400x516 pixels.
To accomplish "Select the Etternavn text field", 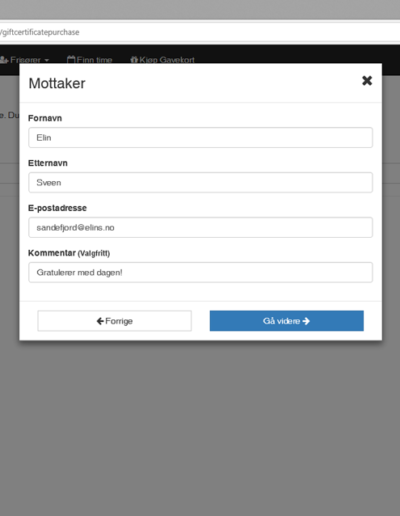I will point(200,182).
